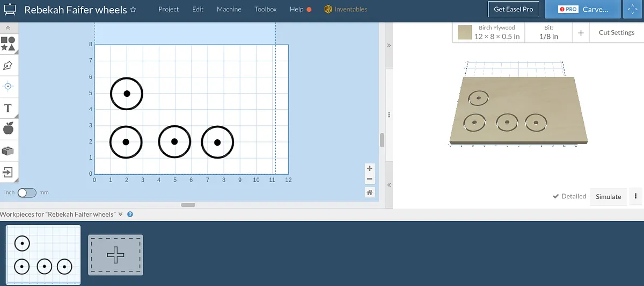The width and height of the screenshot is (644, 286).
Task: Click the Birch Plywood material swatch
Action: click(465, 33)
